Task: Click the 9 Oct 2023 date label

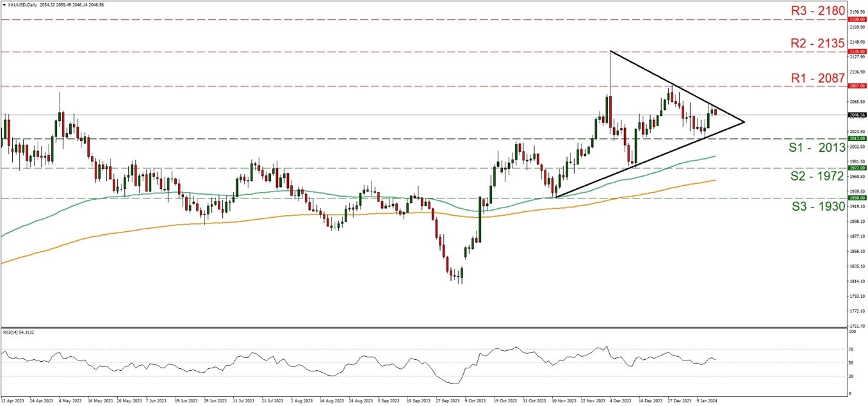Action: pyautogui.click(x=474, y=401)
